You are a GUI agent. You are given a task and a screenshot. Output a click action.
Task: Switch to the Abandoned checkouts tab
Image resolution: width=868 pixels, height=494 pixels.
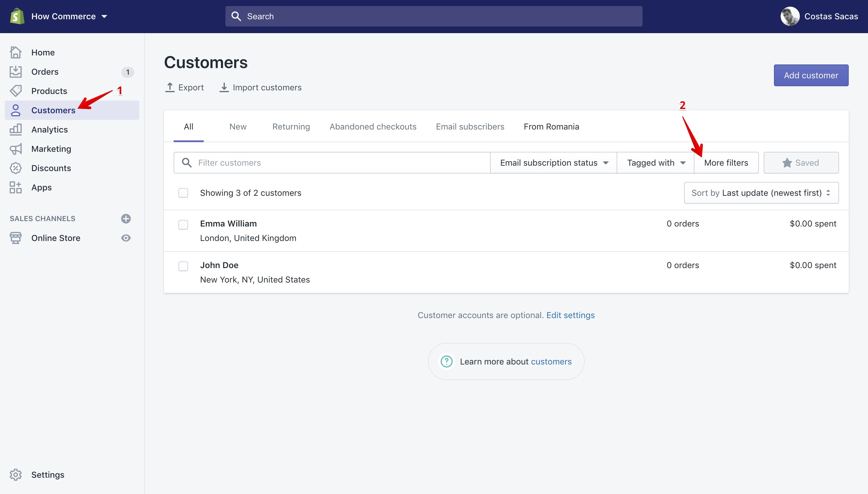pyautogui.click(x=373, y=127)
